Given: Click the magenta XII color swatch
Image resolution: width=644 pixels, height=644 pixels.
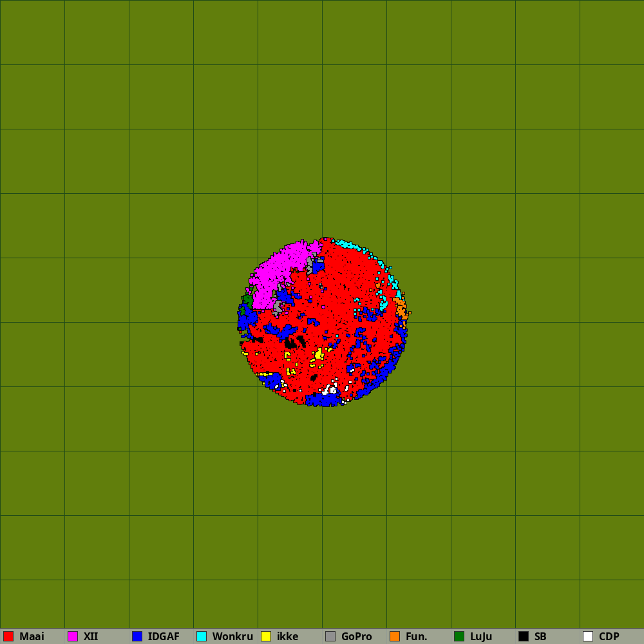Looking at the screenshot, I should point(73,636).
